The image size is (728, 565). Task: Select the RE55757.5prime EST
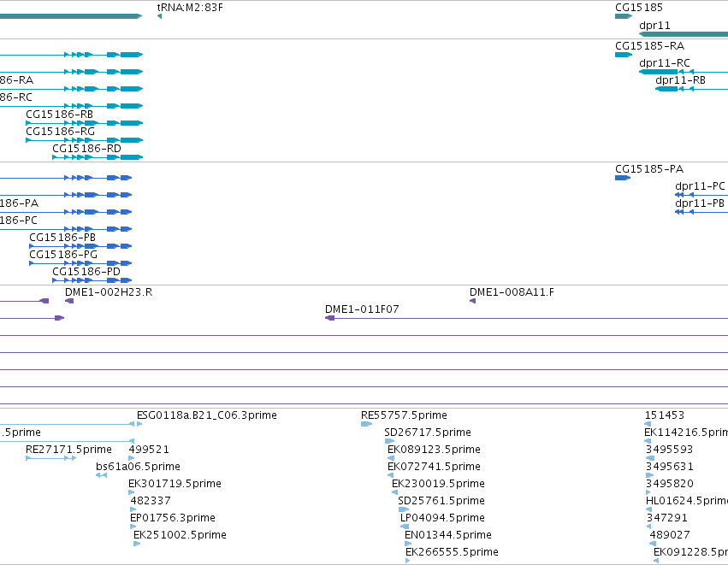(x=404, y=415)
